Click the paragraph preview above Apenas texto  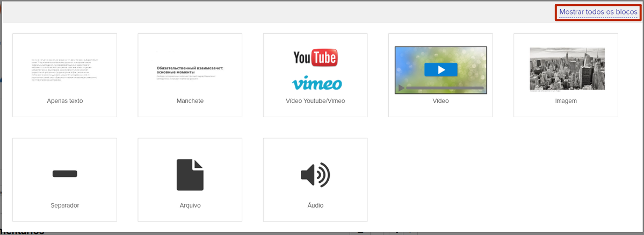(x=64, y=69)
